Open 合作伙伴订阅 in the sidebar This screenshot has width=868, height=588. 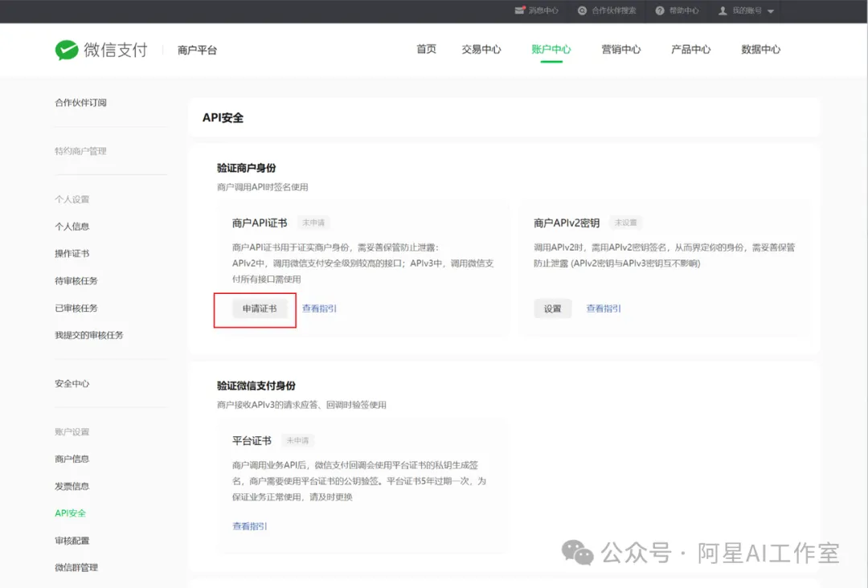(x=81, y=102)
